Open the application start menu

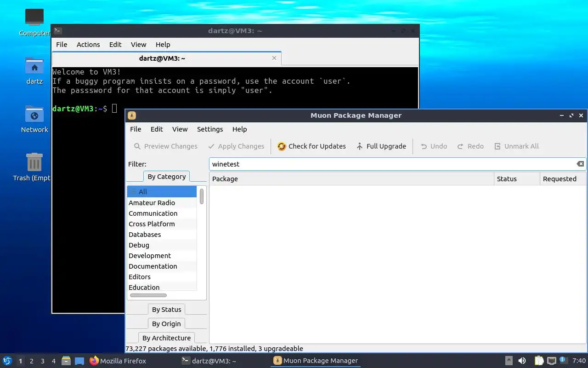click(x=7, y=361)
